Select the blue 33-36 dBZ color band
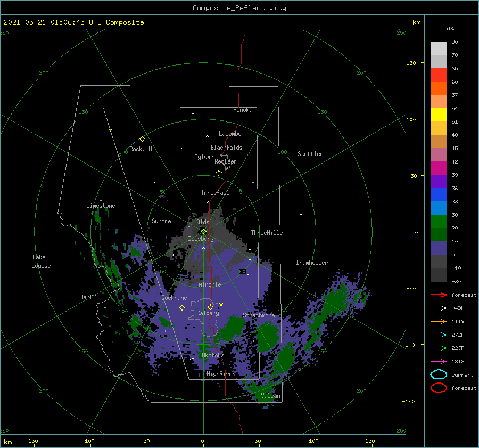Image resolution: width=479 pixels, height=448 pixels. click(439, 195)
